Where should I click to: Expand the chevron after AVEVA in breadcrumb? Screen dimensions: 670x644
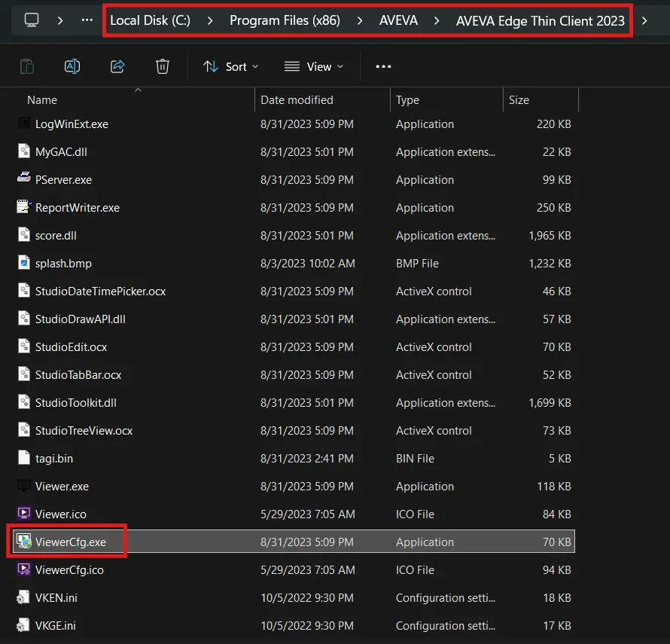435,20
